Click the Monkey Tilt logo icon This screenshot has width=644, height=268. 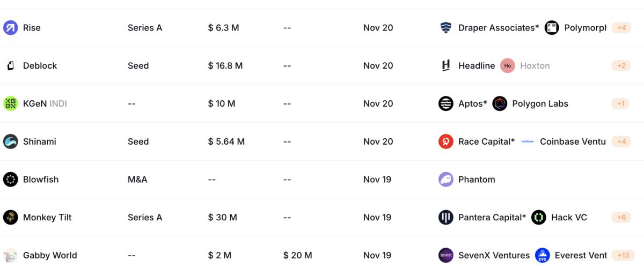11,218
